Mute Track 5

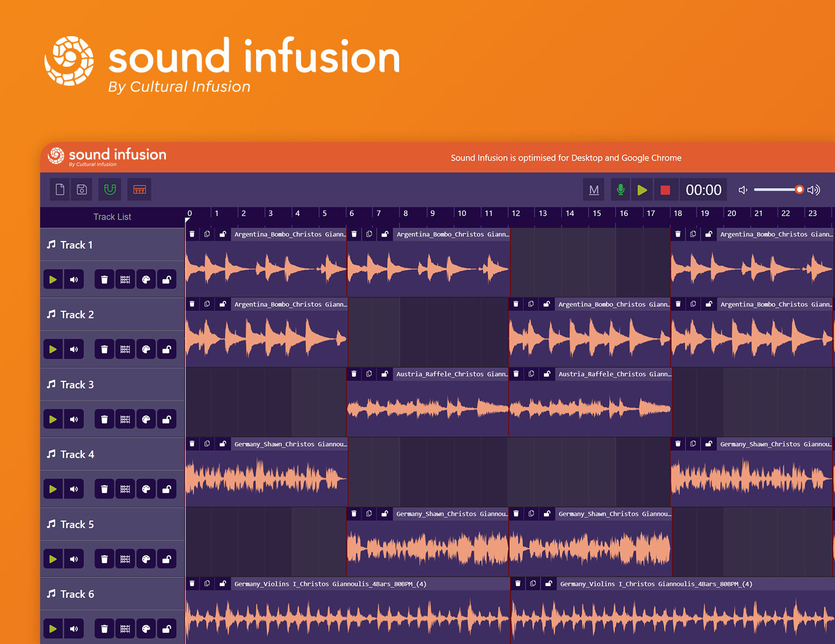click(x=74, y=559)
